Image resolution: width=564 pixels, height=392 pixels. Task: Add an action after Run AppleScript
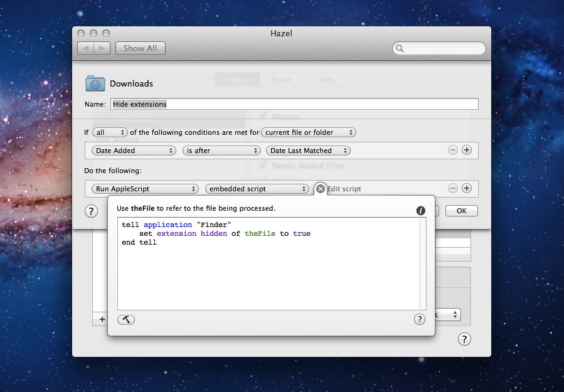click(x=467, y=188)
